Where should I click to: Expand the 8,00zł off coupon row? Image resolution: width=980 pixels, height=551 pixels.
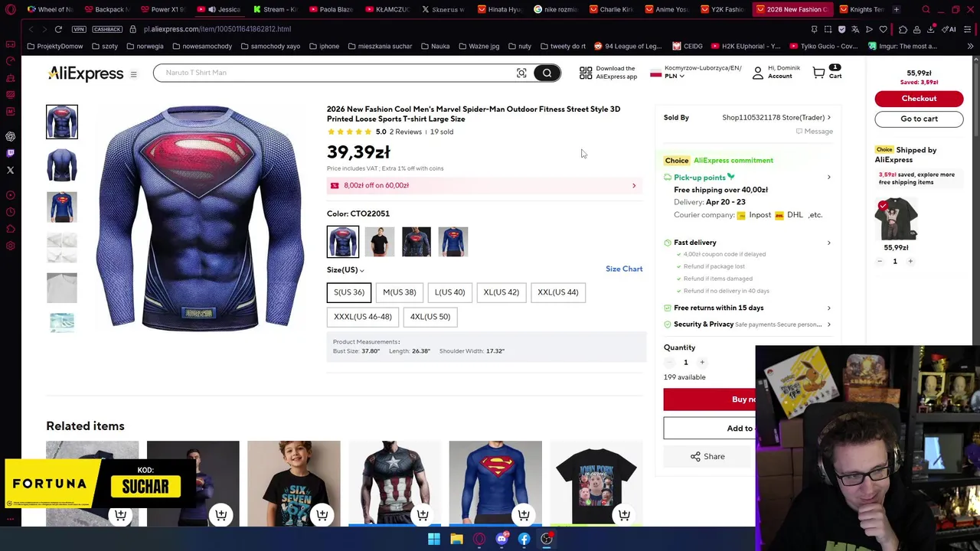click(484, 185)
